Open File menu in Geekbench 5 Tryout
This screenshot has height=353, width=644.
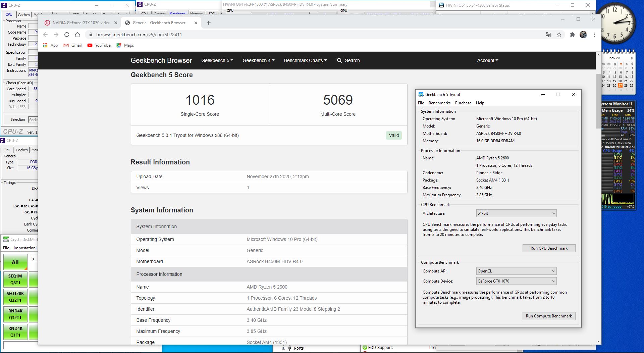(x=421, y=103)
